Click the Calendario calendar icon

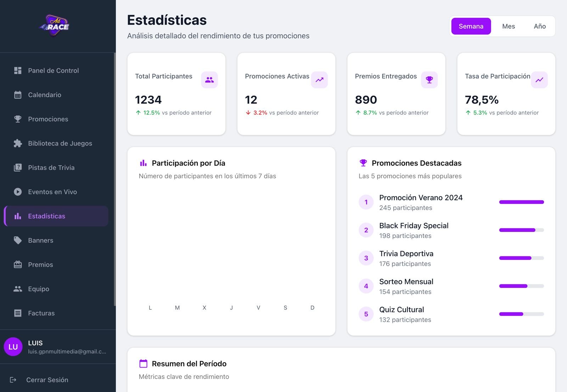pos(18,95)
